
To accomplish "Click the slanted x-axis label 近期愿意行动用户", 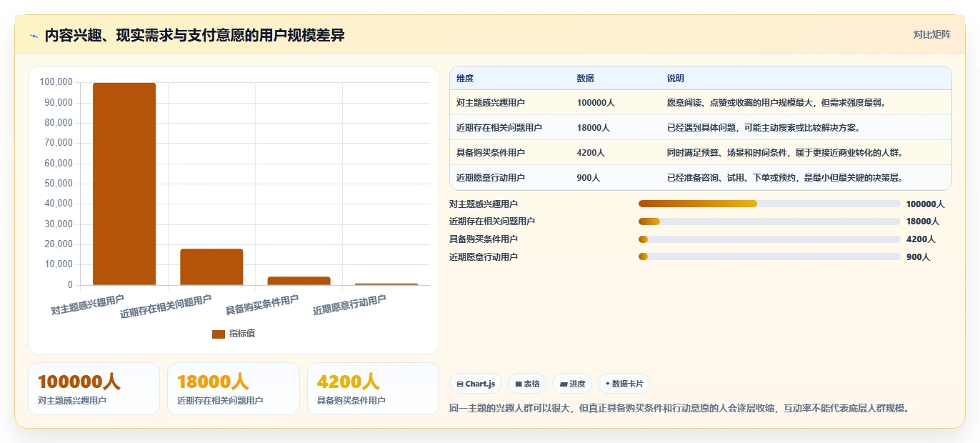I will pos(349,305).
